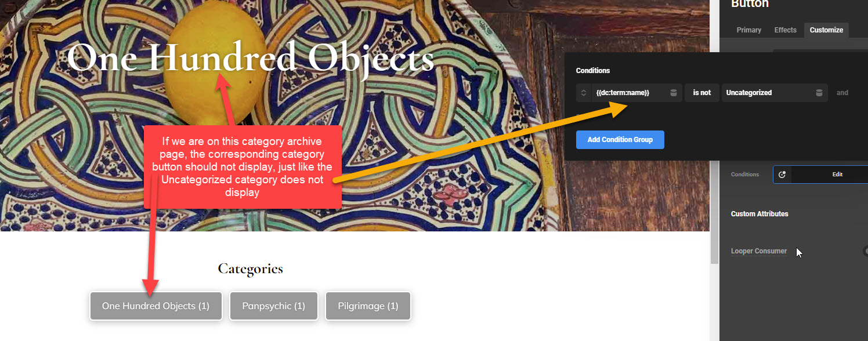Viewport: 868px width, 341px height.
Task: Click the Uncategorized value input field
Action: 767,93
